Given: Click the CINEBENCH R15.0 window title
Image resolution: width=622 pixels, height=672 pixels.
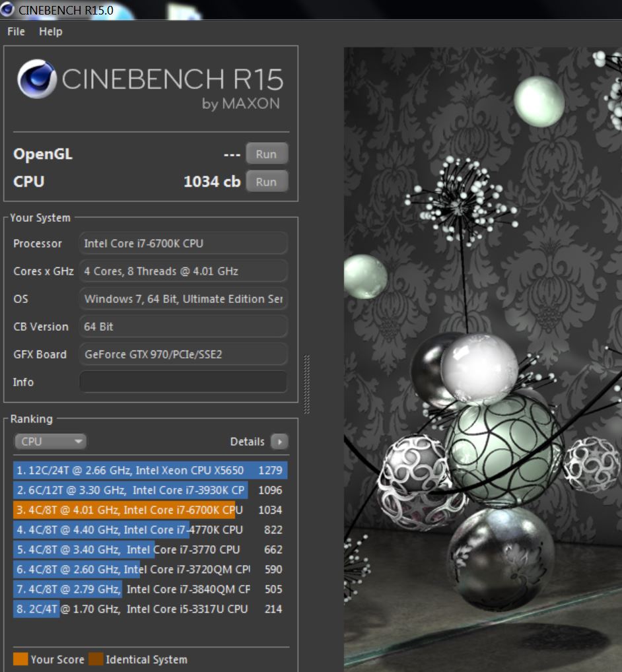Looking at the screenshot, I should click(x=66, y=10).
